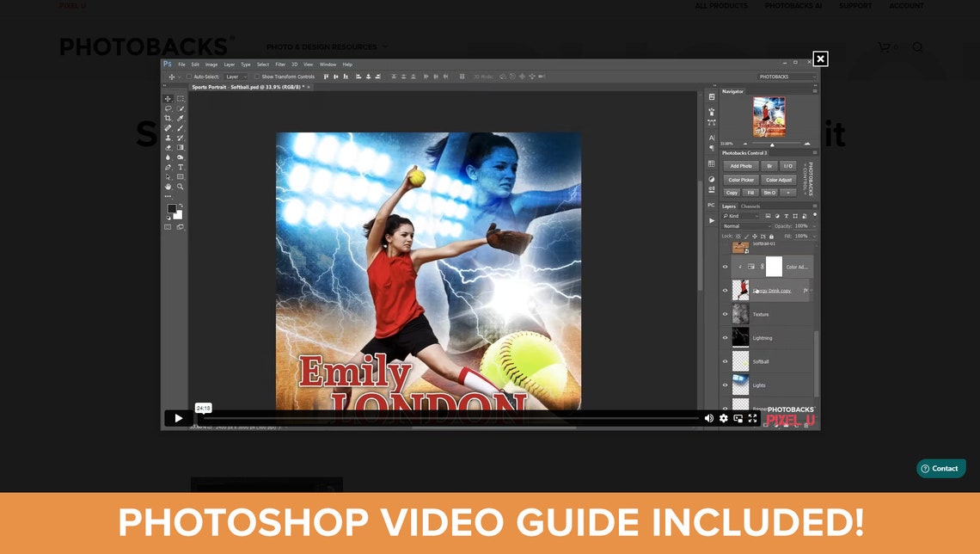
Task: Click the Color Adjust button
Action: pos(779,180)
